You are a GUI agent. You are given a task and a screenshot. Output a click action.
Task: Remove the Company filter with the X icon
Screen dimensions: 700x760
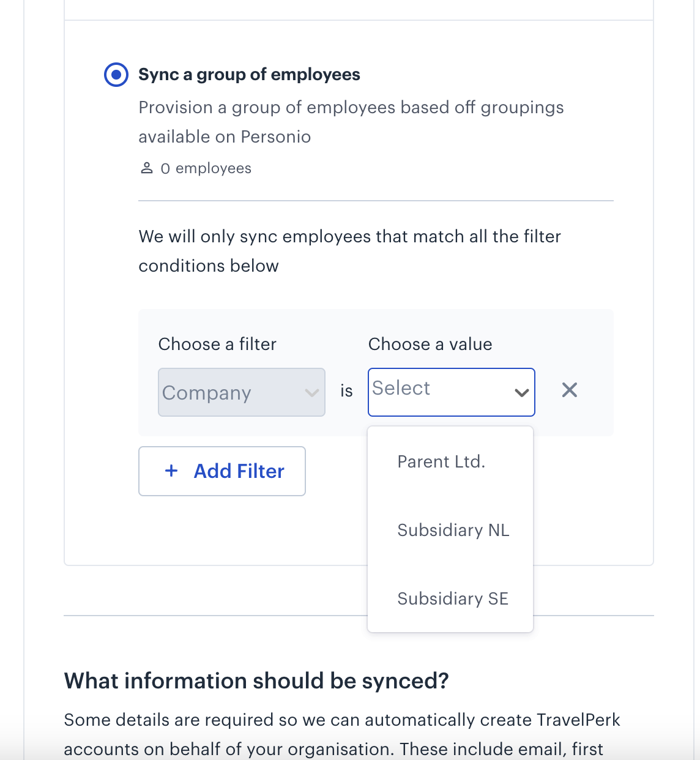click(570, 390)
